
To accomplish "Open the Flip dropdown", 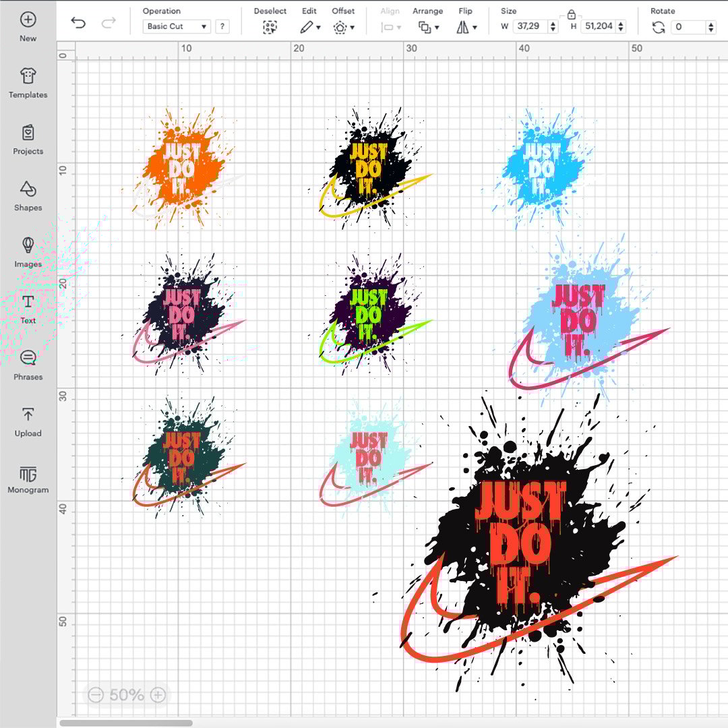I will (466, 28).
